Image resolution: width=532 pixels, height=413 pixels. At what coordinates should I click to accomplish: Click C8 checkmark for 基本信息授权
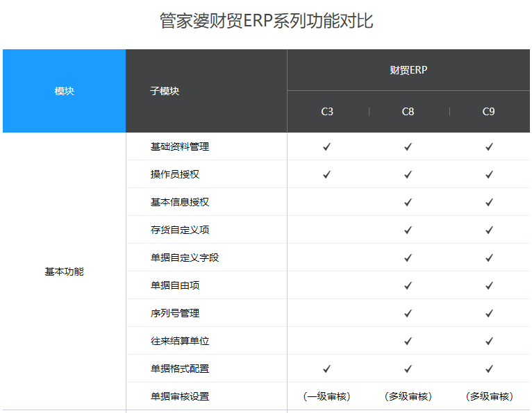(408, 202)
